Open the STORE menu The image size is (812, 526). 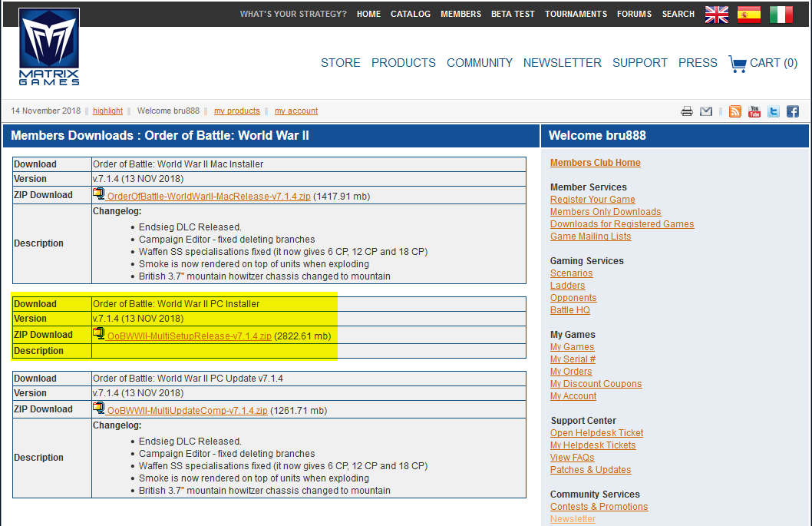tap(340, 63)
